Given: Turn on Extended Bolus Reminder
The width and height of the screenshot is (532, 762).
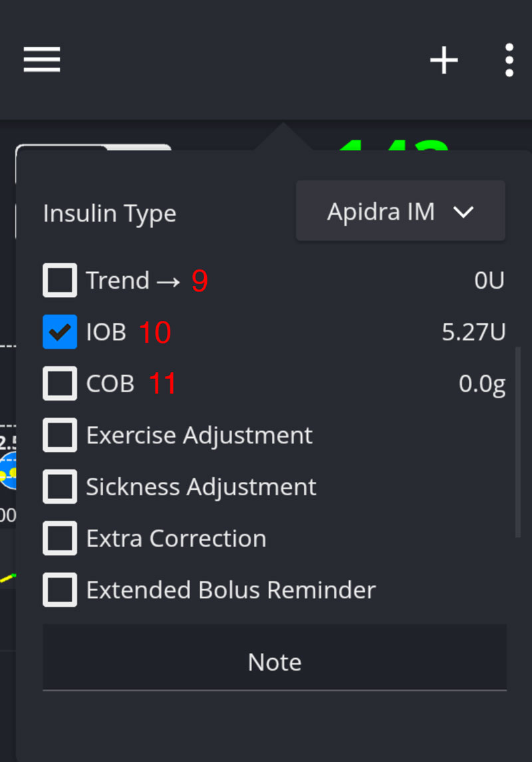Looking at the screenshot, I should pyautogui.click(x=60, y=590).
